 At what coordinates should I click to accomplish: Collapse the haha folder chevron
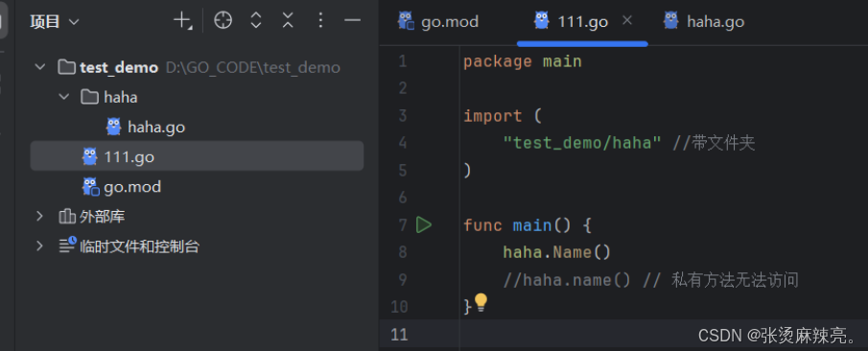63,98
